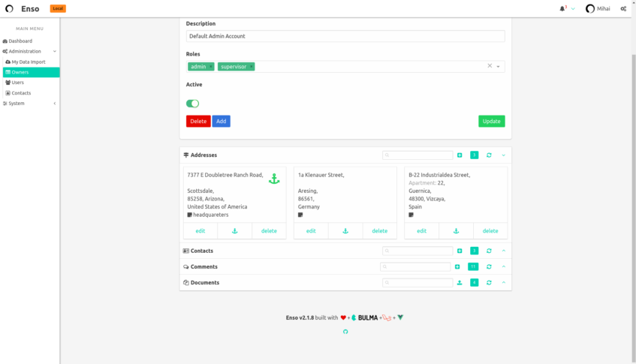Click green anchor icon on Scottsdale address
636x364 pixels.
click(274, 179)
